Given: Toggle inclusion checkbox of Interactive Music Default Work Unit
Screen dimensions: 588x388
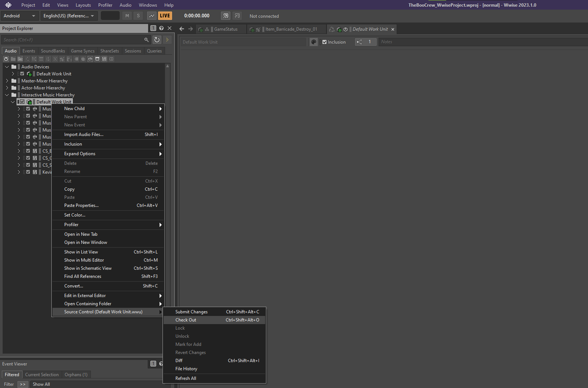Looking at the screenshot, I should [22, 102].
